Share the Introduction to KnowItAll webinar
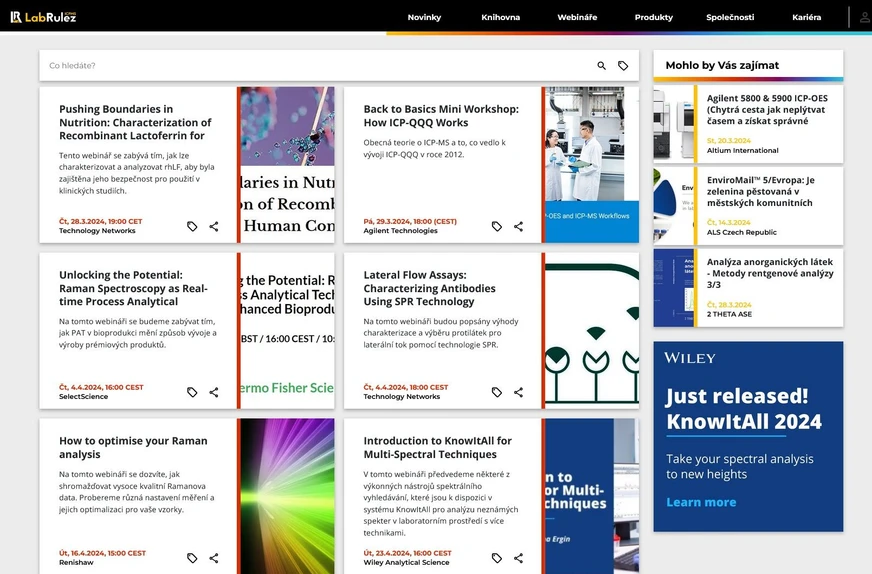Screen dimensions: 872x574 click(x=518, y=558)
